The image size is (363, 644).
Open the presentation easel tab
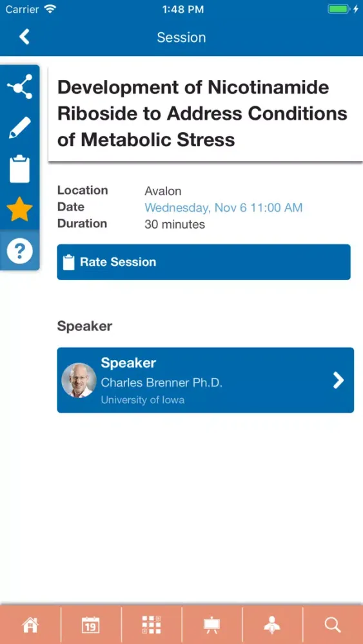[211, 625]
